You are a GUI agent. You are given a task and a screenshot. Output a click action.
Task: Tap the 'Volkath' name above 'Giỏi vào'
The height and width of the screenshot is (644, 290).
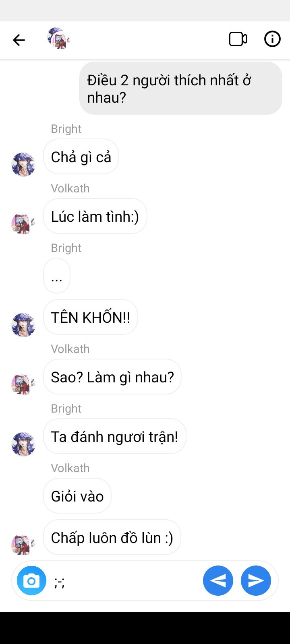pyautogui.click(x=70, y=468)
